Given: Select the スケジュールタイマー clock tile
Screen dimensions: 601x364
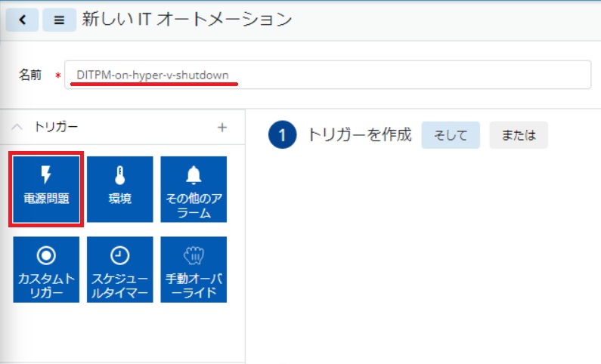Looking at the screenshot, I should (x=120, y=270).
